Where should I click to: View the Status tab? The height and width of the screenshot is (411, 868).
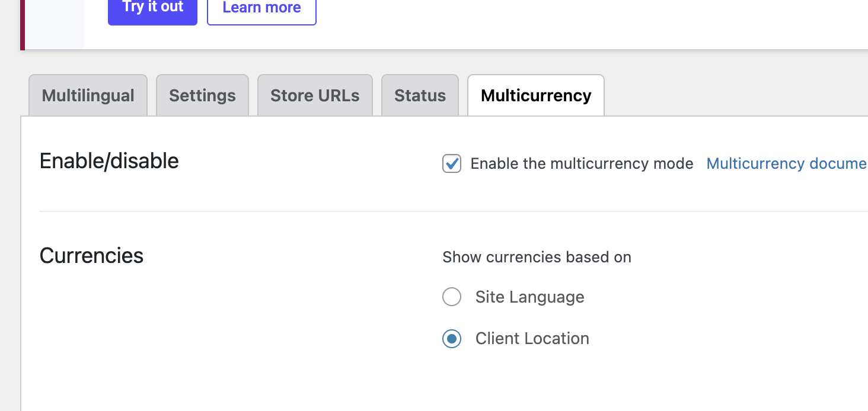[x=420, y=95]
